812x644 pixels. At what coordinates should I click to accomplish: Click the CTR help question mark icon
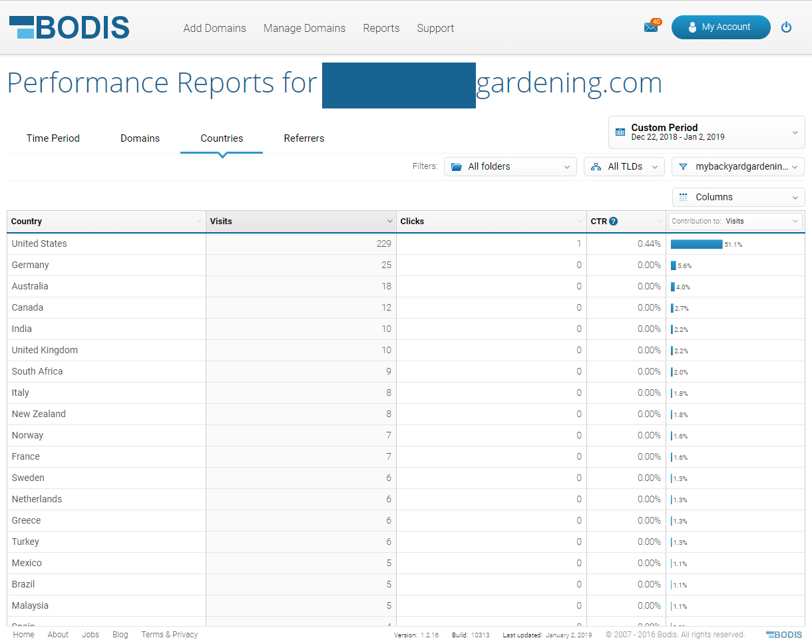tap(613, 222)
